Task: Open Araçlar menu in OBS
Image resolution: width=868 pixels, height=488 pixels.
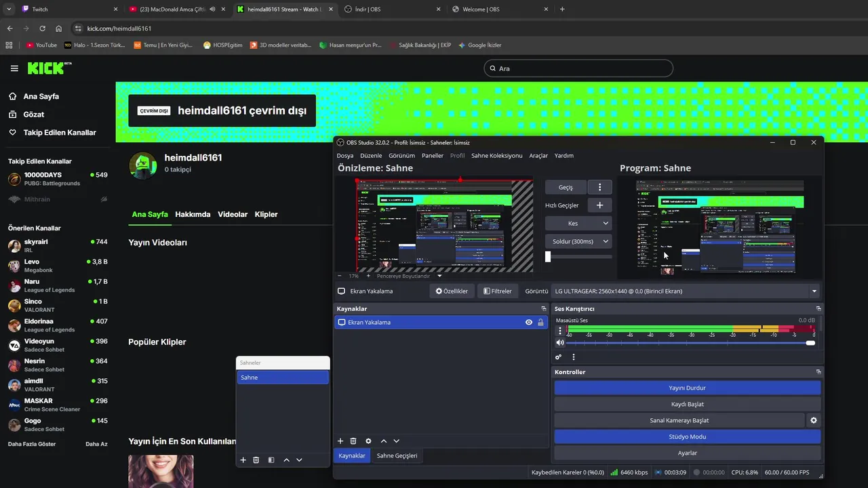Action: point(538,156)
